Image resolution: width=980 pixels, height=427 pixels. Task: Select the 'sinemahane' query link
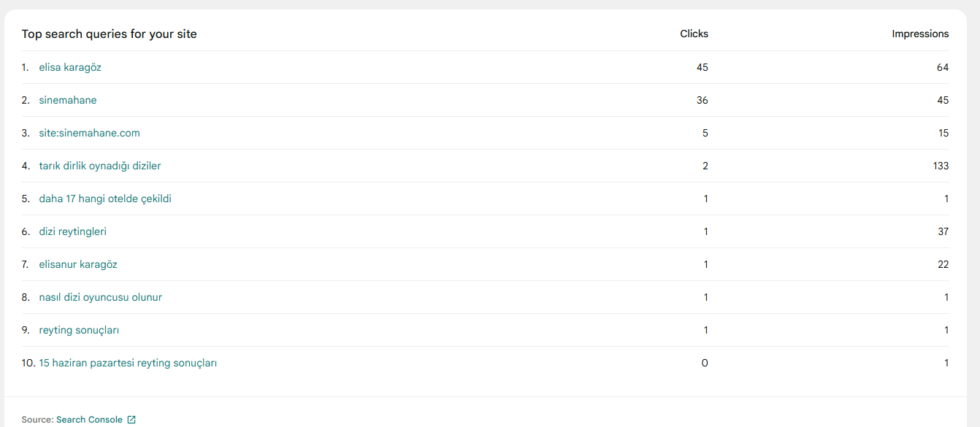click(x=68, y=100)
